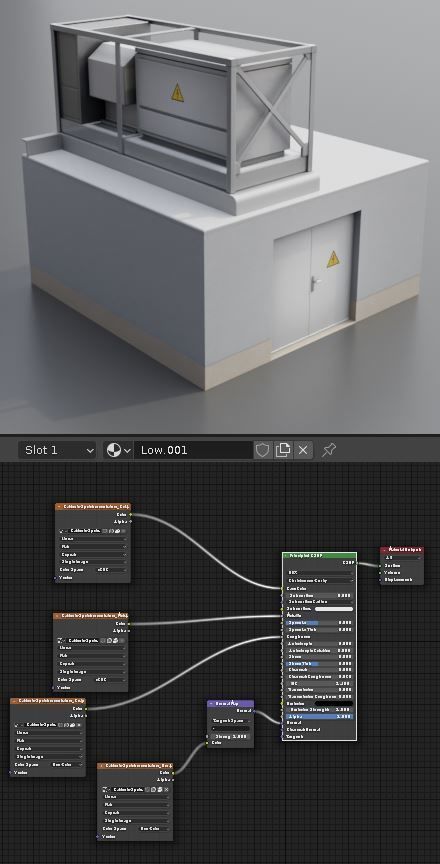Toggle fake user shield for material Low.001
This screenshot has height=864, width=440.
pyautogui.click(x=262, y=450)
